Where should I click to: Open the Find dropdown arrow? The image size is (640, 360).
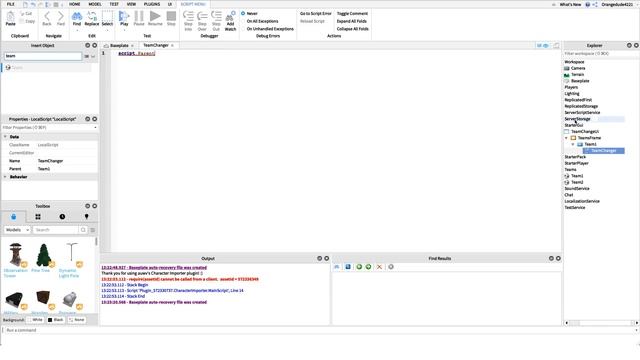[x=77, y=30]
